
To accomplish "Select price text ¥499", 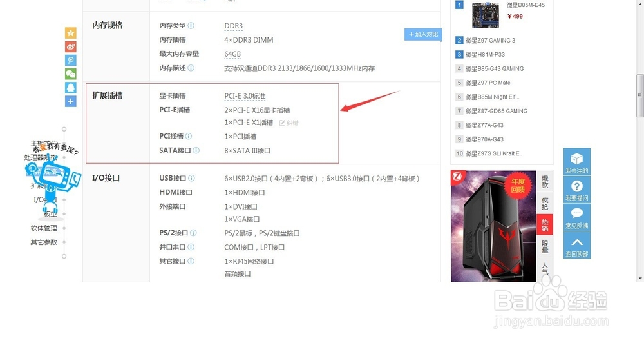I will pyautogui.click(x=515, y=17).
